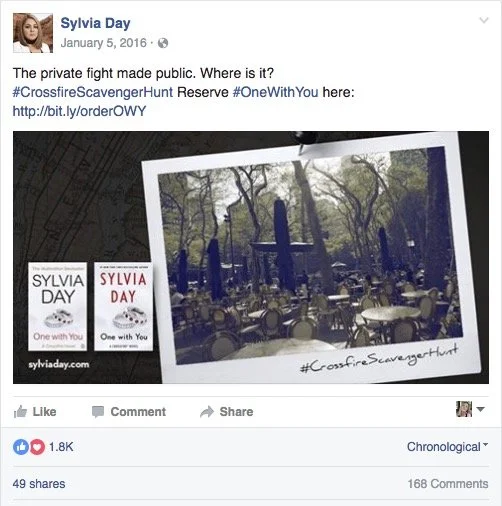
Task: View the 1.8K reactions list
Action: [61, 447]
